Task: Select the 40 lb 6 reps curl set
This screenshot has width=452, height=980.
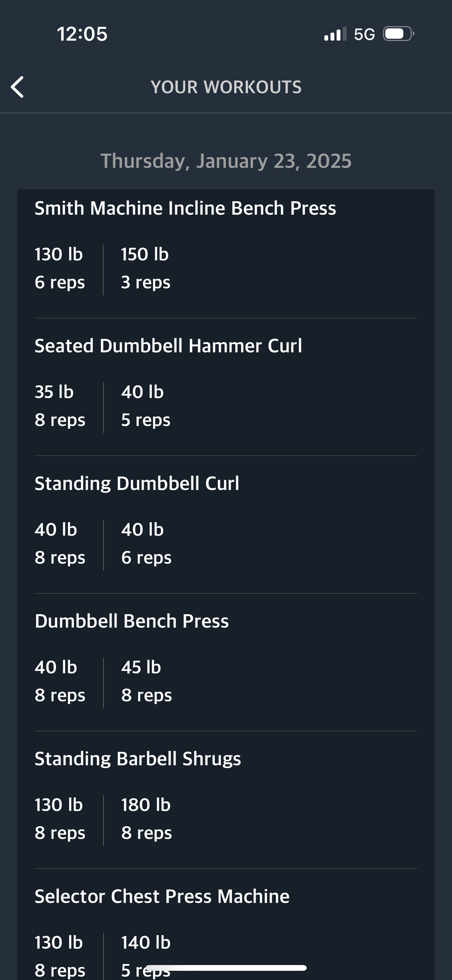Action: pyautogui.click(x=146, y=544)
